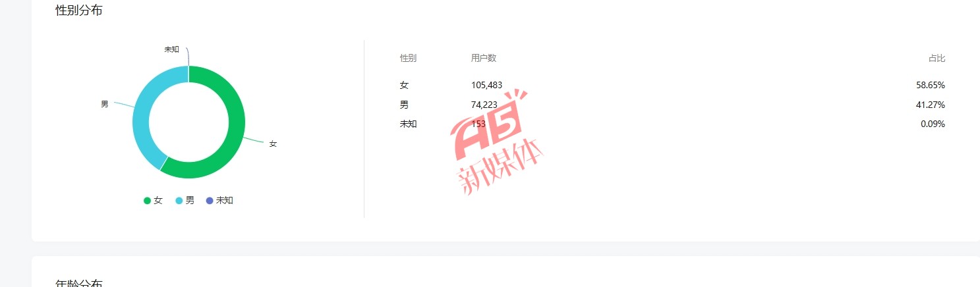The height and width of the screenshot is (287, 980).
Task: Click the 用户数 column header
Action: pos(484,58)
